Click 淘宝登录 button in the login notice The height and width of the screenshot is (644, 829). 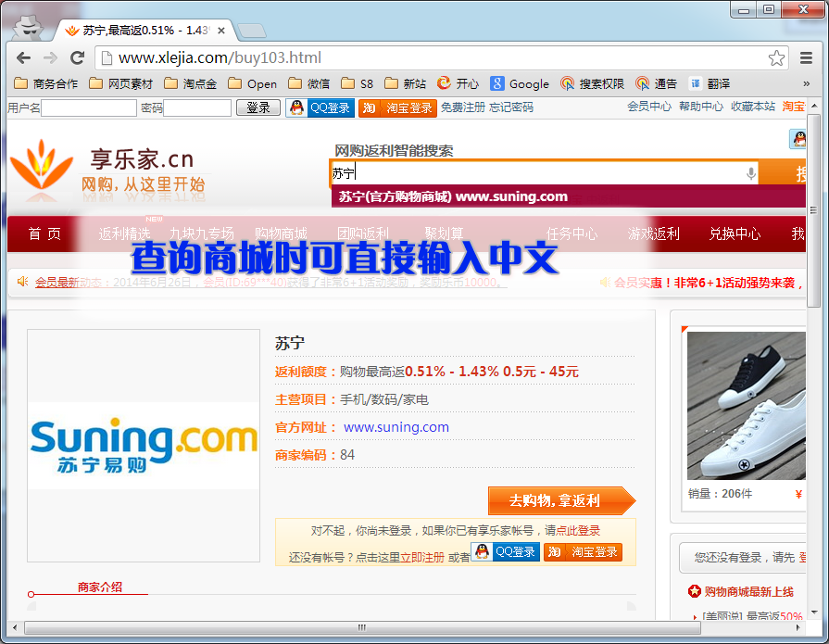[583, 552]
